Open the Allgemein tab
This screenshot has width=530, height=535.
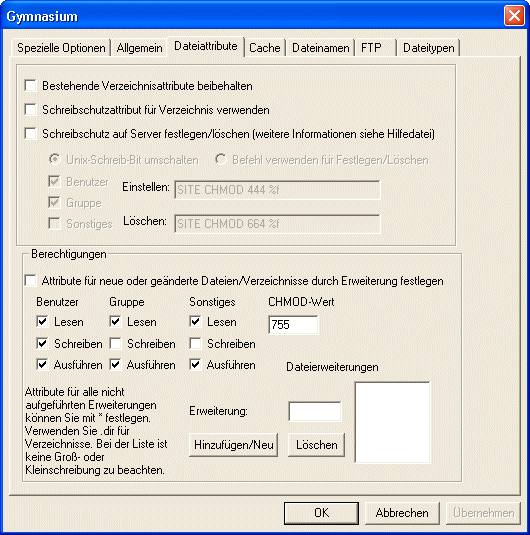(x=139, y=48)
